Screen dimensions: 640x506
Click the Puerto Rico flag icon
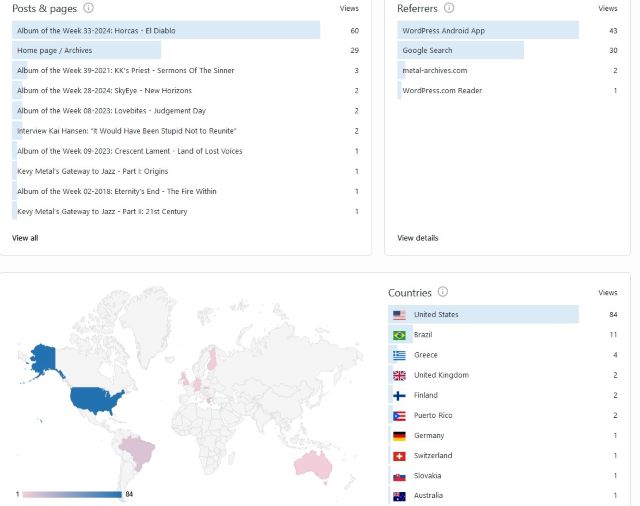399,415
